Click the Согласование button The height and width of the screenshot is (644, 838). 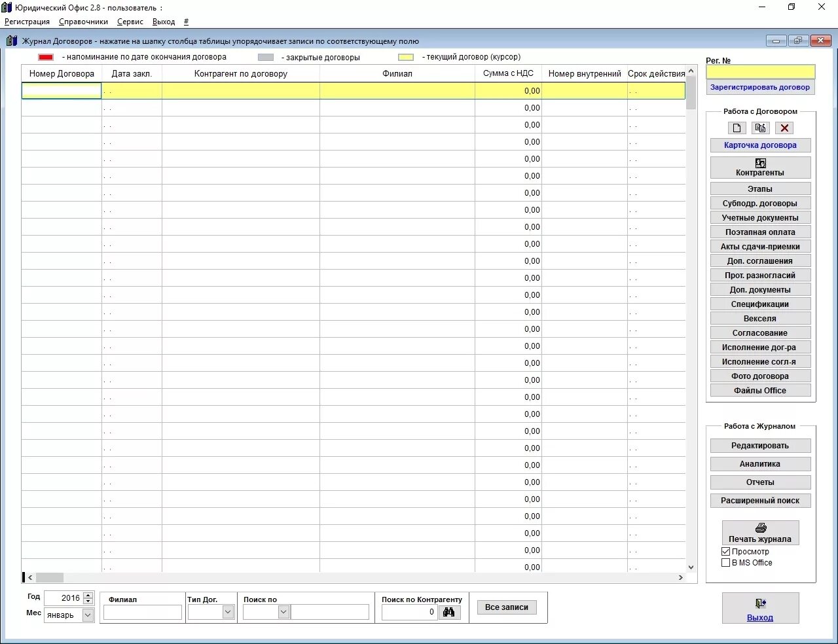click(760, 332)
